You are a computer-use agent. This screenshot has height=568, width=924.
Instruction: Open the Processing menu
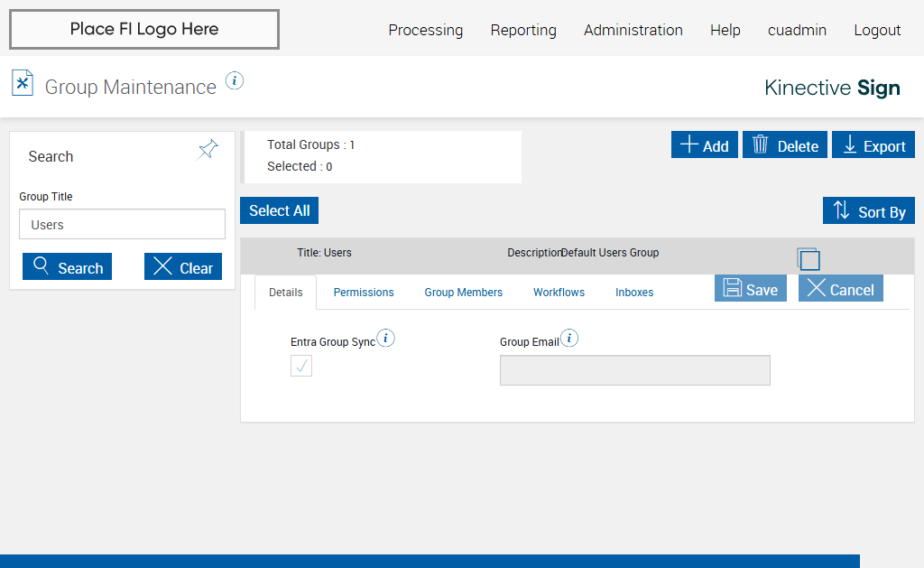tap(426, 30)
